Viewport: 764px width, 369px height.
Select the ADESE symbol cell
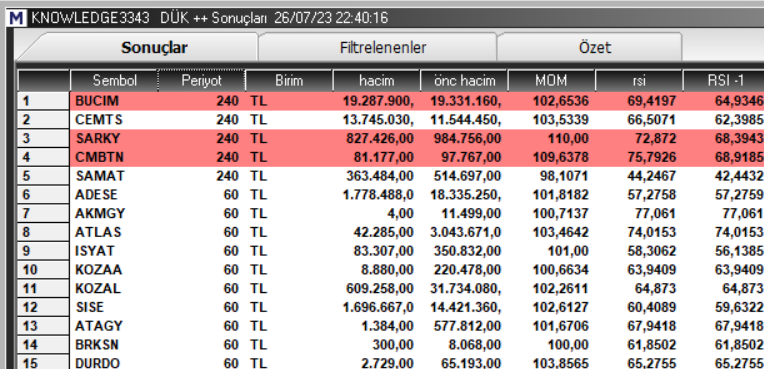point(96,195)
